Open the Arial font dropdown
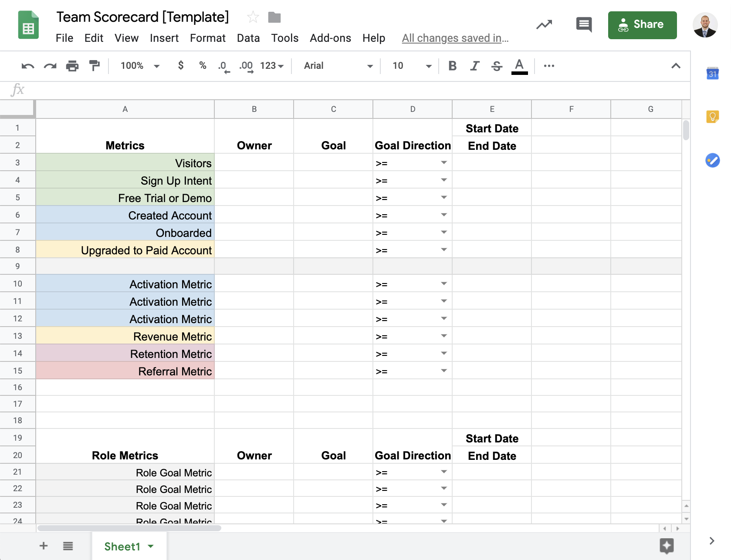The width and height of the screenshot is (731, 560). 338,66
